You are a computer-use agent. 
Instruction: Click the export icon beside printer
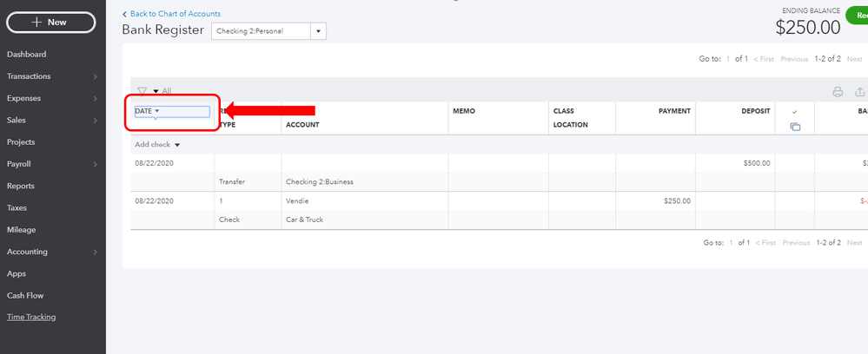859,92
